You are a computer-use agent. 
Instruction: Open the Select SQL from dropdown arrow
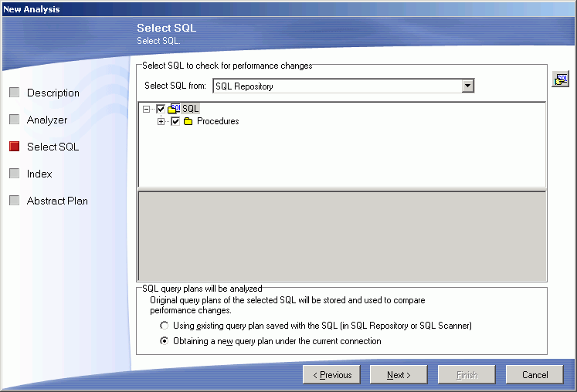(x=467, y=86)
